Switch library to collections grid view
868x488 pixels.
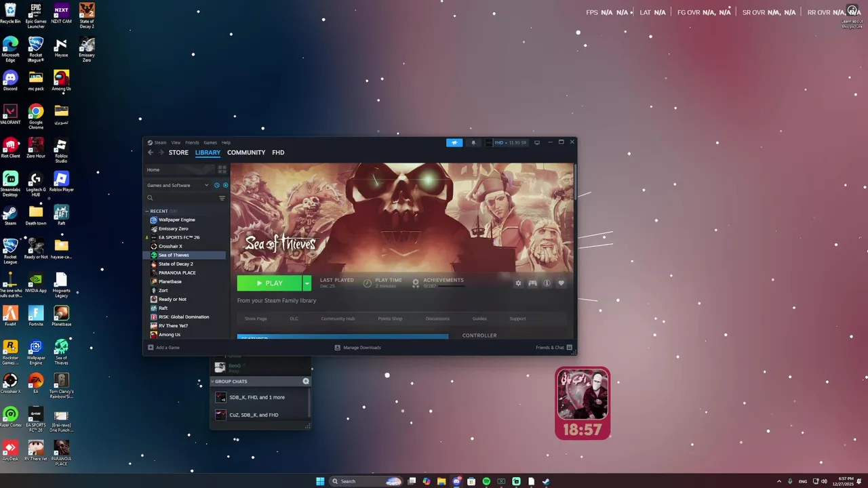click(222, 169)
